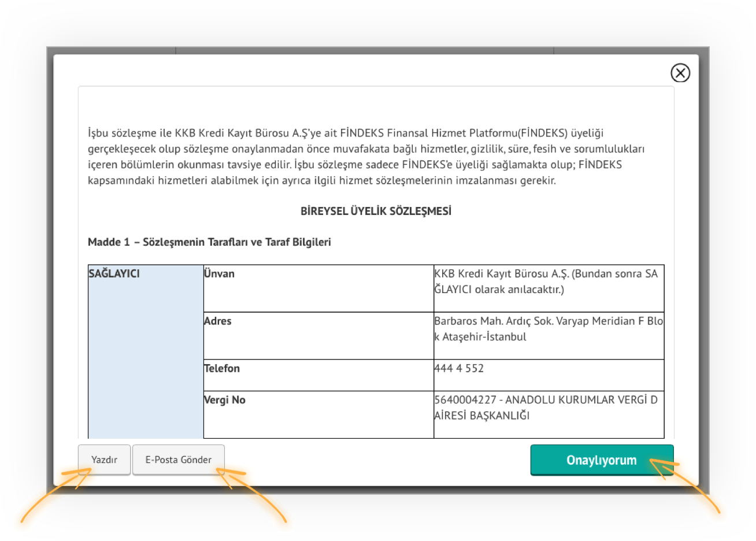756x541 pixels.
Task: Click the tax number 5640004227 cell
Action: (549, 414)
